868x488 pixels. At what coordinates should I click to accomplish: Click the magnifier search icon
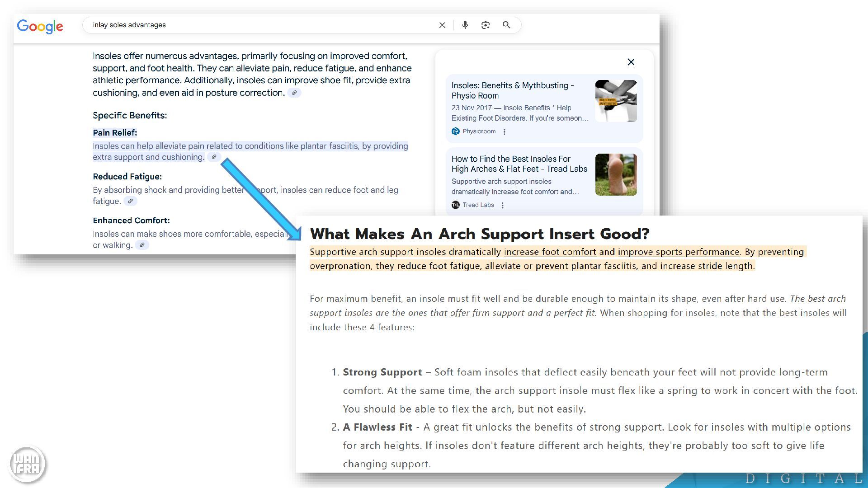click(x=506, y=25)
